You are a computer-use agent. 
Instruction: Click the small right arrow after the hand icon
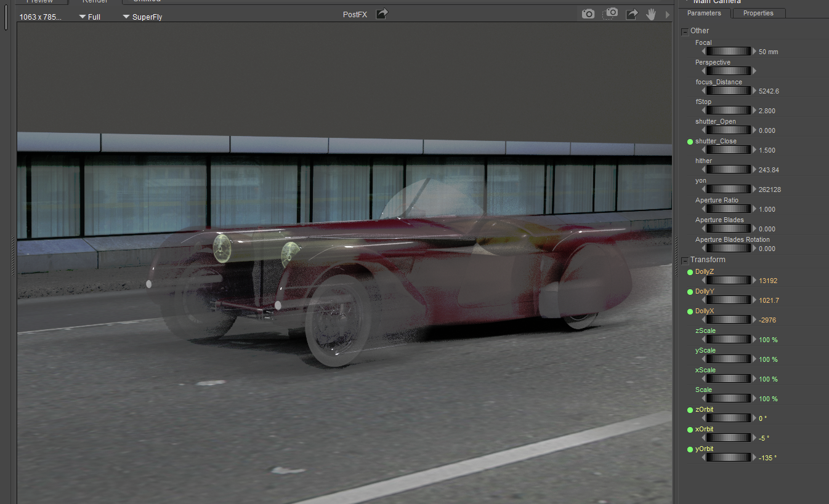tap(667, 14)
